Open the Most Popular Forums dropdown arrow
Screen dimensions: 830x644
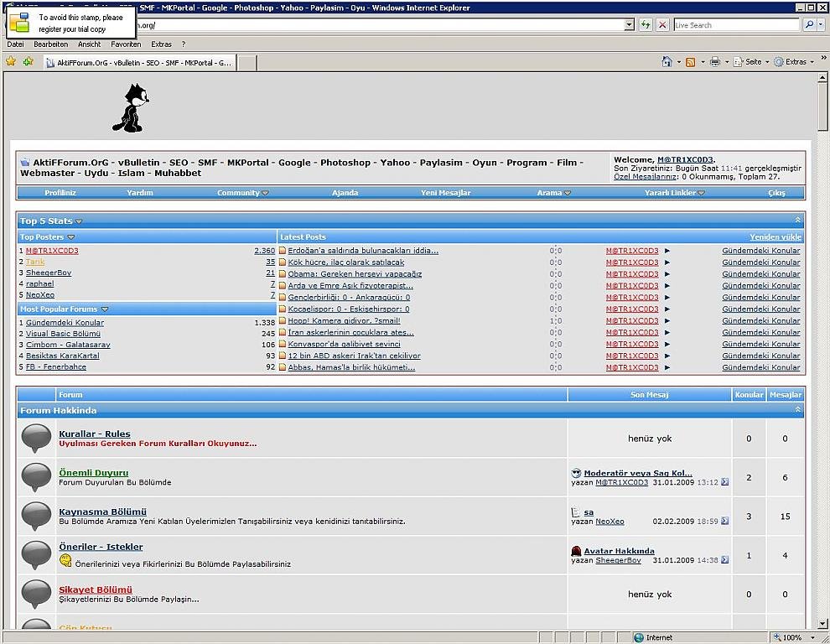point(105,309)
